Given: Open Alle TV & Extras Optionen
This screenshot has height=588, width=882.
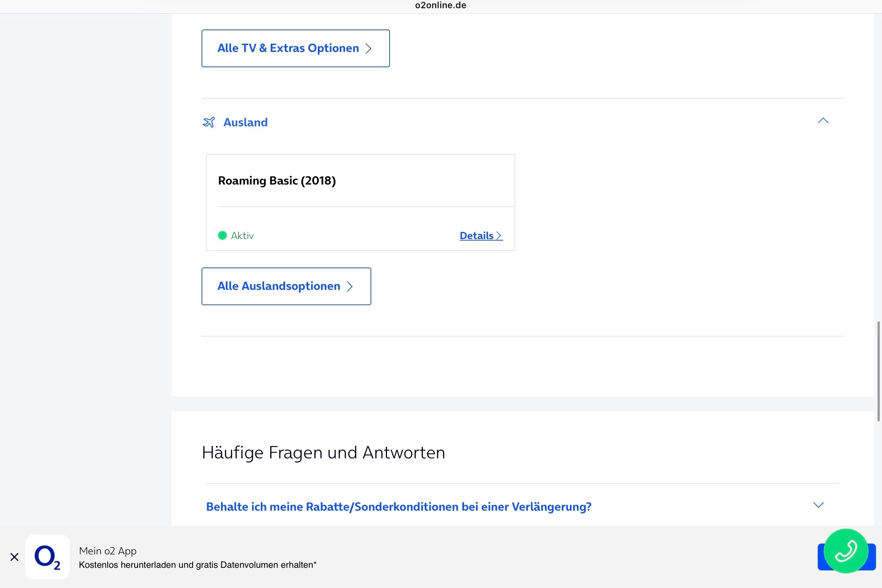Looking at the screenshot, I should (x=295, y=48).
